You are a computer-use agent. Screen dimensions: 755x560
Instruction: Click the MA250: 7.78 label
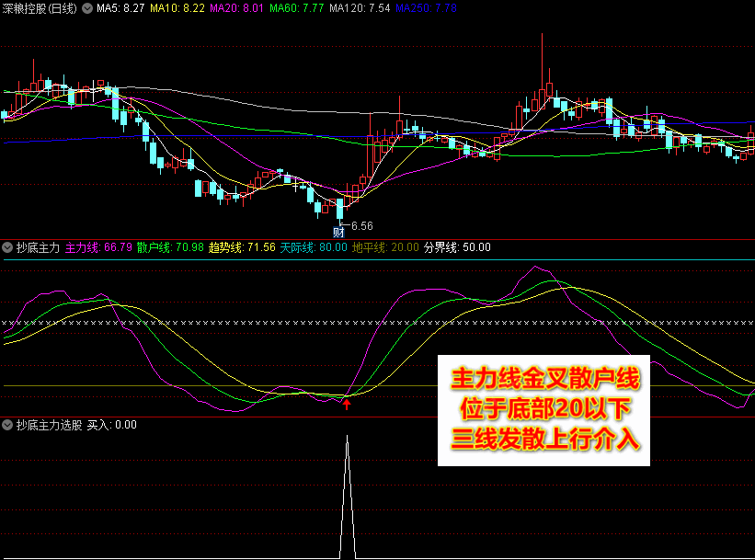click(x=426, y=8)
